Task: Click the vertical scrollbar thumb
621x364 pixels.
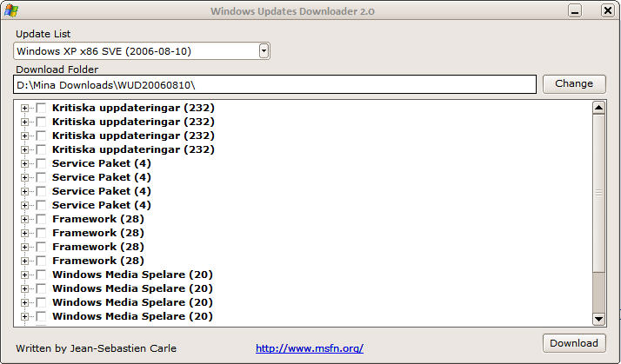Action: point(598,193)
